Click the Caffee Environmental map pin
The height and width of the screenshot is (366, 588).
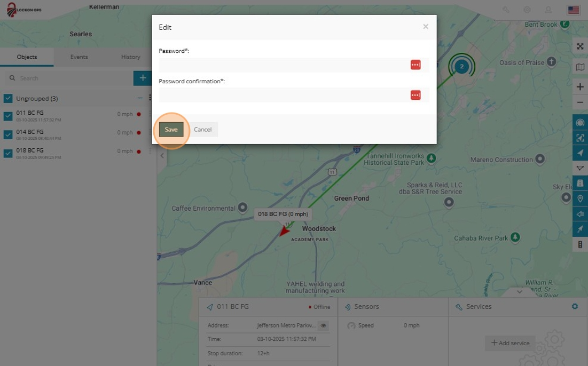point(242,207)
